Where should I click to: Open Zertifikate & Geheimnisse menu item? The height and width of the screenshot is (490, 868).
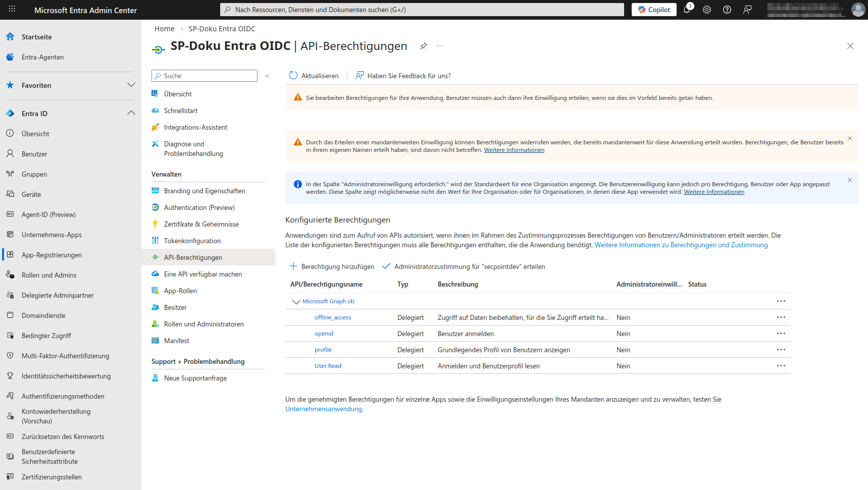pos(201,224)
